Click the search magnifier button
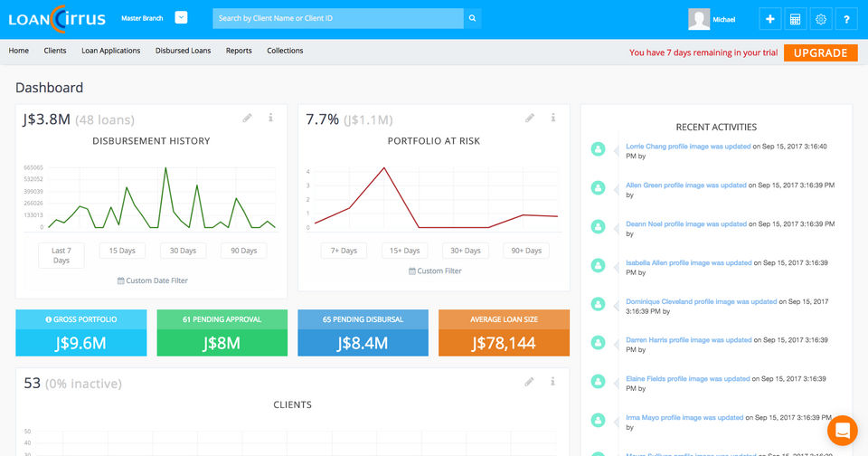Screen dimensions: 868x456 click(x=472, y=18)
